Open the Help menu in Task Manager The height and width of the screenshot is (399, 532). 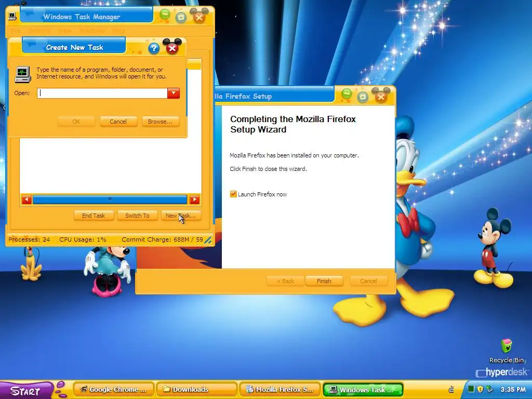click(x=118, y=31)
